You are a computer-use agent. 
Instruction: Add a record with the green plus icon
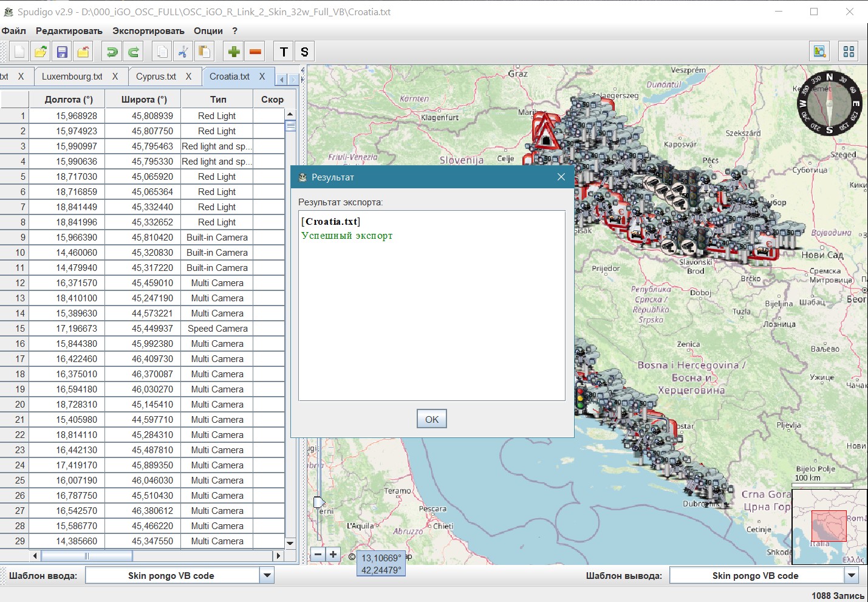point(234,52)
